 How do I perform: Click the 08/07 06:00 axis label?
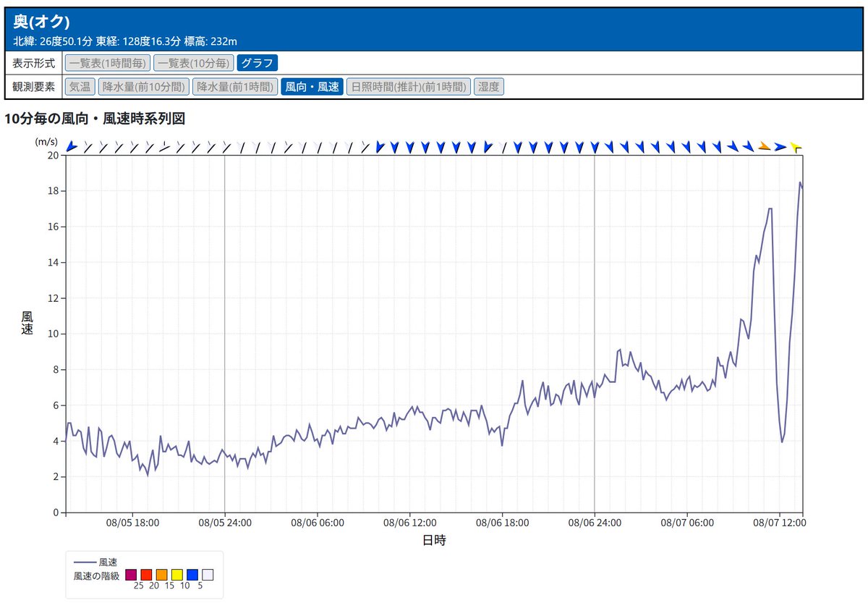pos(687,522)
